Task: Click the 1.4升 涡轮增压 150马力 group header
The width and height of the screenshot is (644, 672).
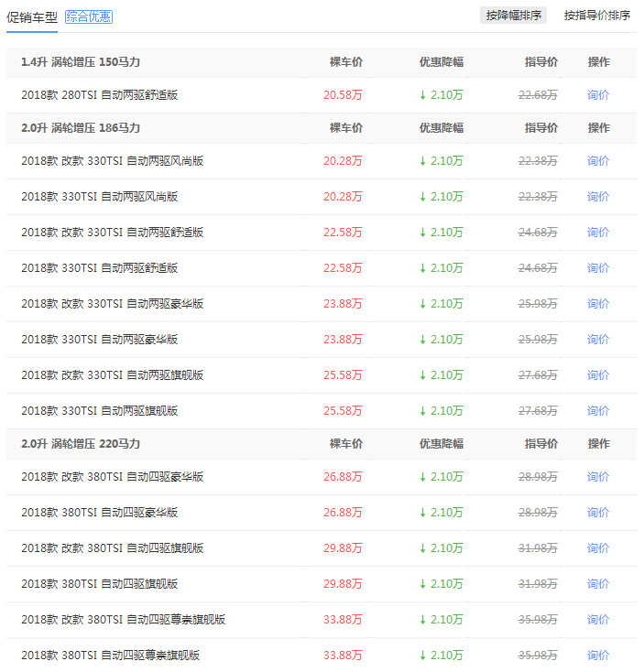Action: click(x=81, y=61)
